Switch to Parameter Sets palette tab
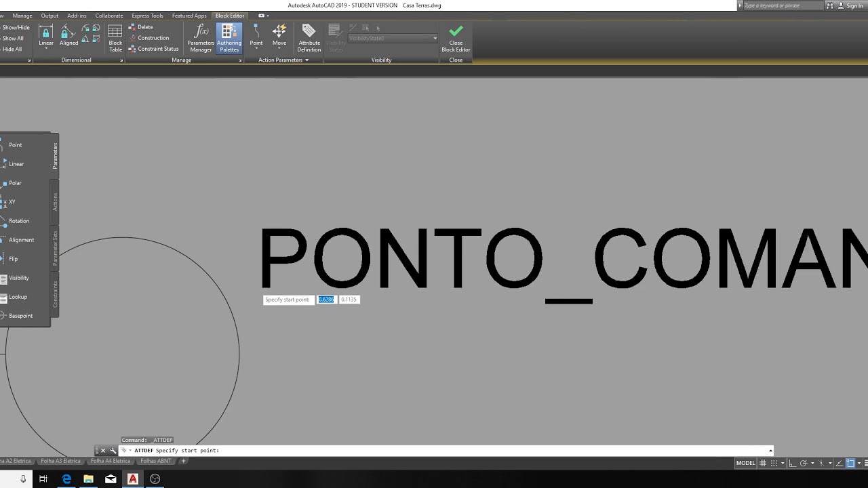 tap(55, 248)
